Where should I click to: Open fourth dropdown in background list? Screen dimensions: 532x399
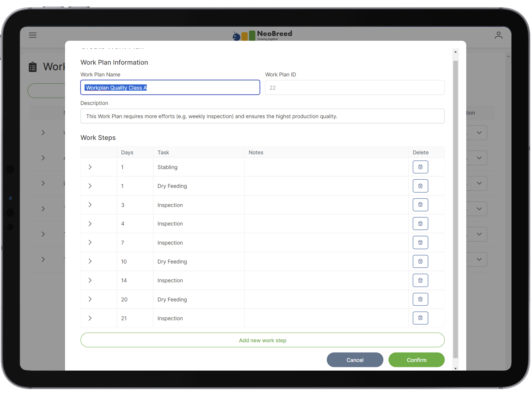click(x=479, y=209)
